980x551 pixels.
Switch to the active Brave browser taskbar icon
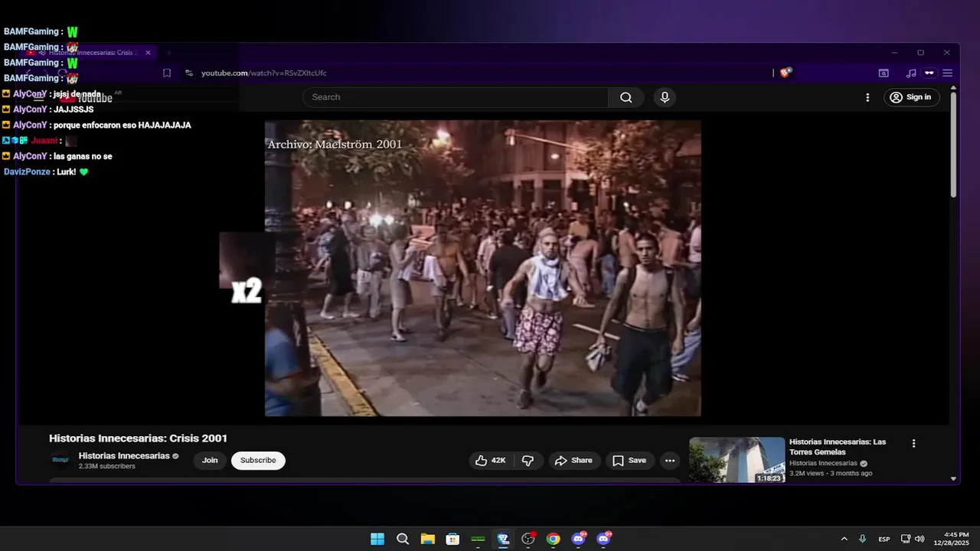click(503, 539)
